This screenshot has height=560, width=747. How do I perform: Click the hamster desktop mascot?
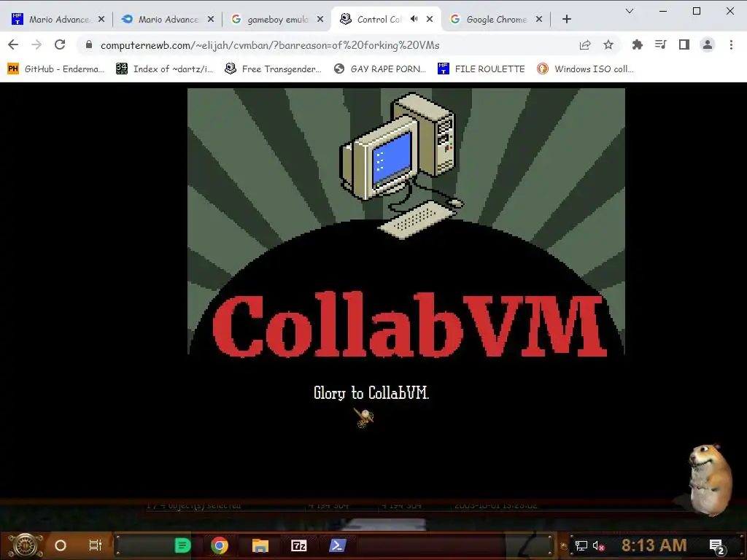[x=710, y=480]
